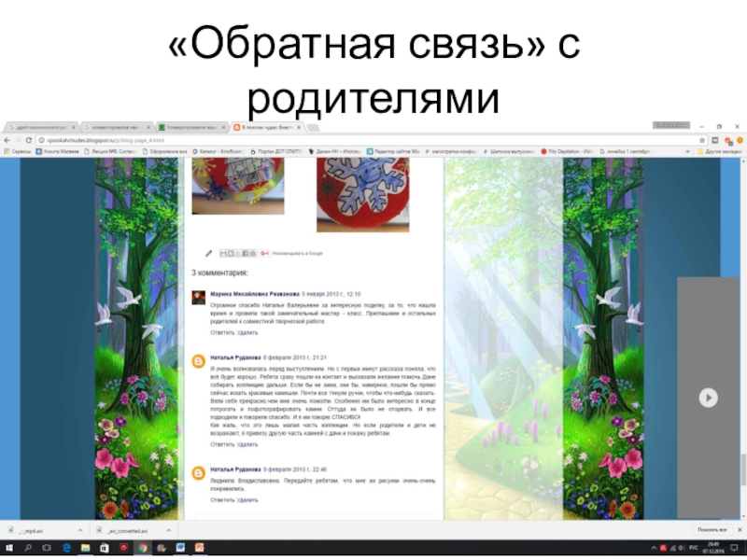Viewport: 747px width, 560px height.
Task: Click Ответить under the 8 февраля comment
Action: [221, 445]
